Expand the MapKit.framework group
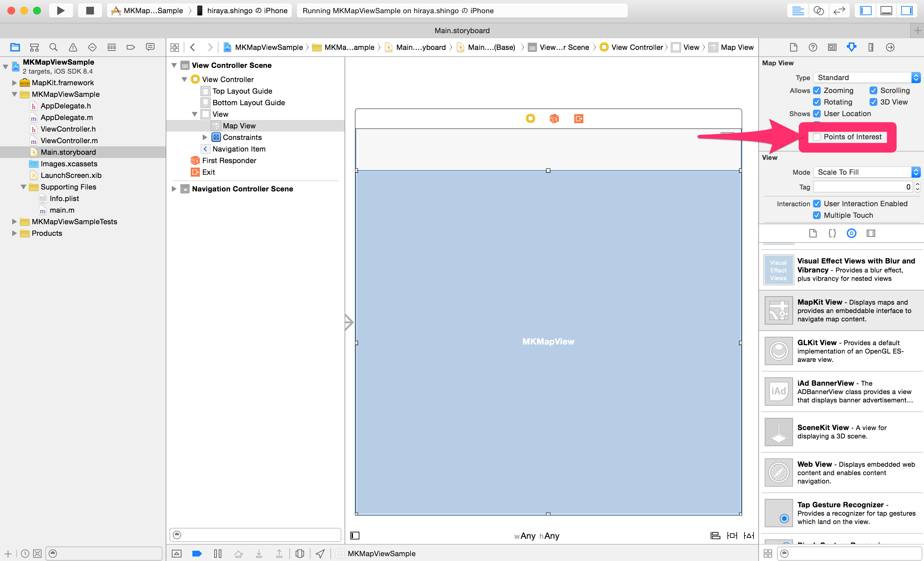Image resolution: width=924 pixels, height=561 pixels. tap(14, 82)
